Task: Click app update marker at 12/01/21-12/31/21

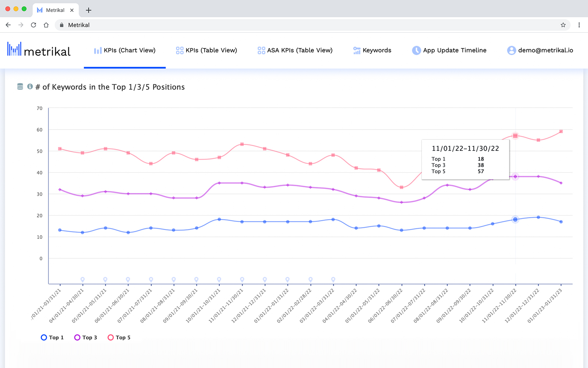Action: tap(265, 280)
